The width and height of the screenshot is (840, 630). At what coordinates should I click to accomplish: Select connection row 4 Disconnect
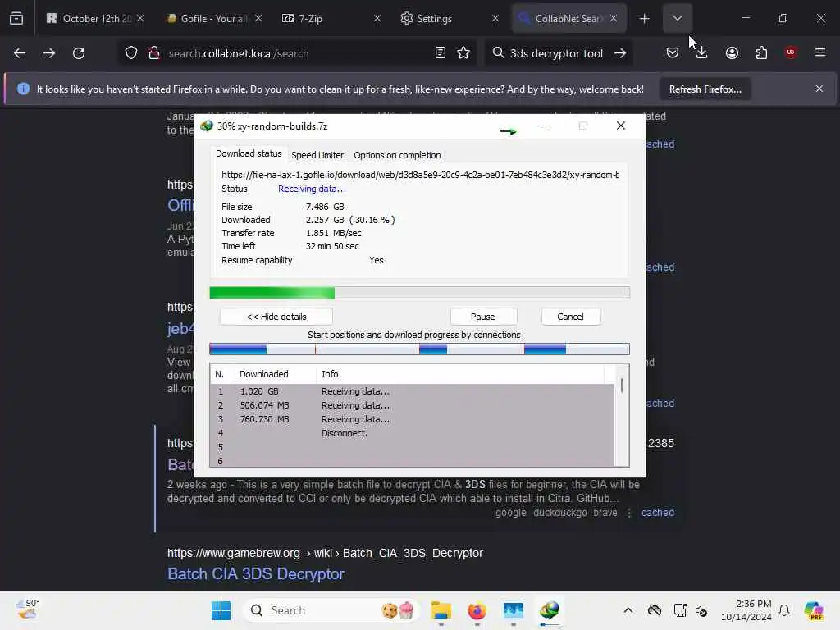[x=412, y=433]
